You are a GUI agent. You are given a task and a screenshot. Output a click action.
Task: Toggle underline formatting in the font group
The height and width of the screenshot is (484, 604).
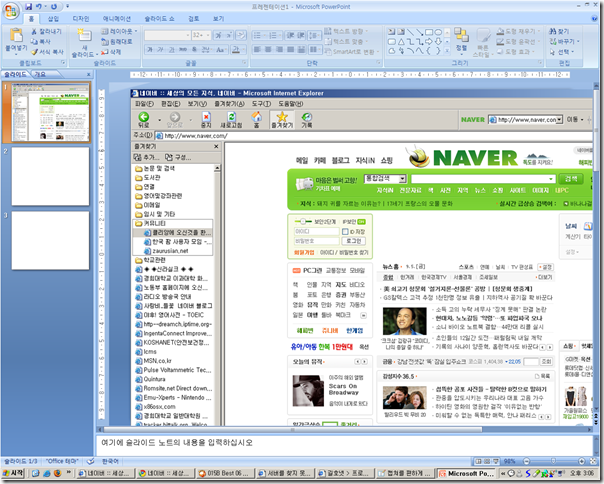click(x=172, y=50)
